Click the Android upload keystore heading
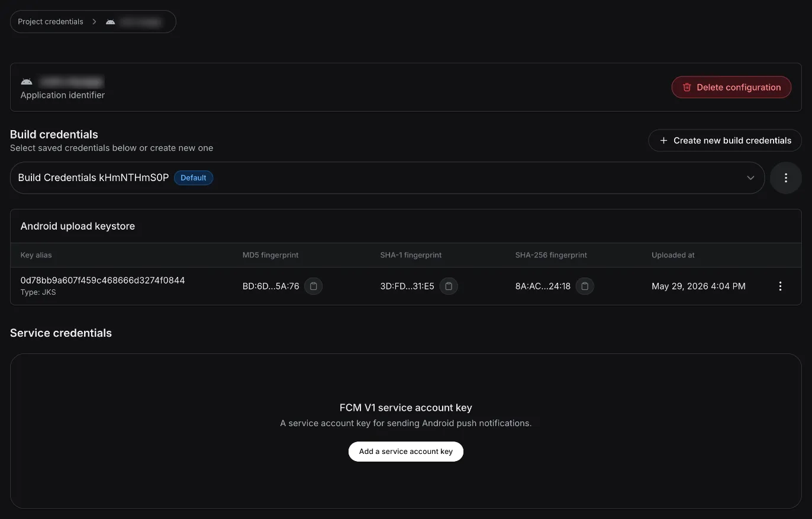 [x=78, y=226]
